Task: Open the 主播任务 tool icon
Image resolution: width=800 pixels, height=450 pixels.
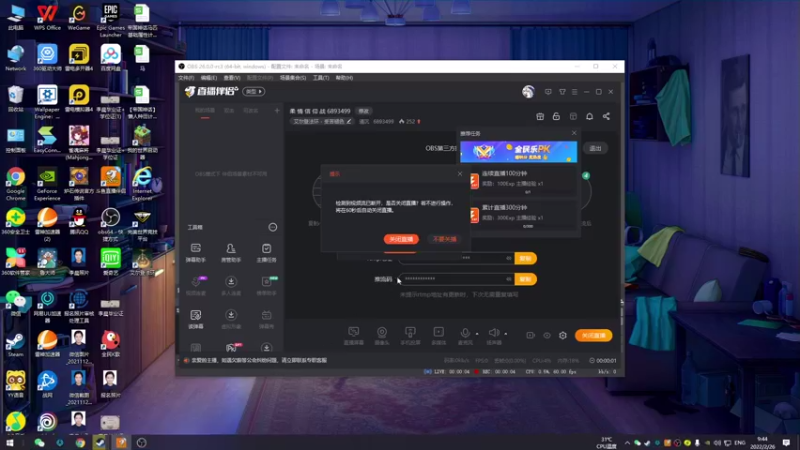Action: [x=266, y=253]
